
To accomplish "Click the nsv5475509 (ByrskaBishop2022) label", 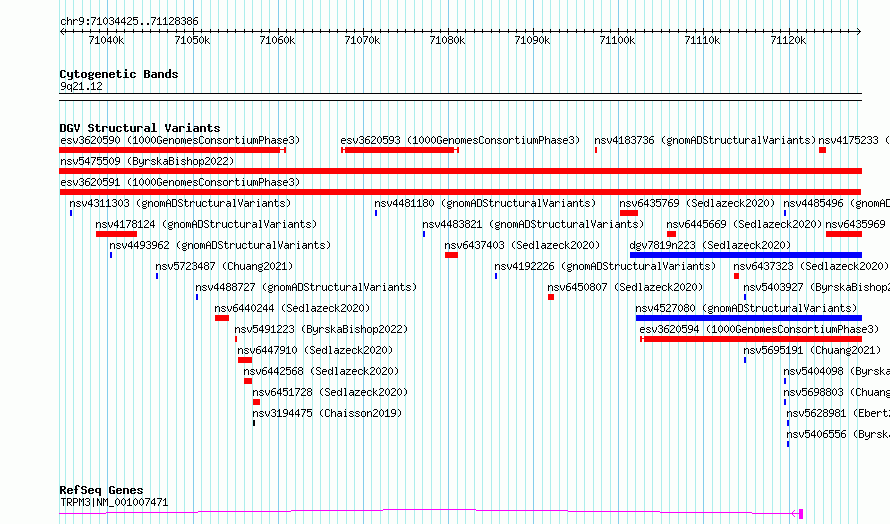I will coord(147,161).
